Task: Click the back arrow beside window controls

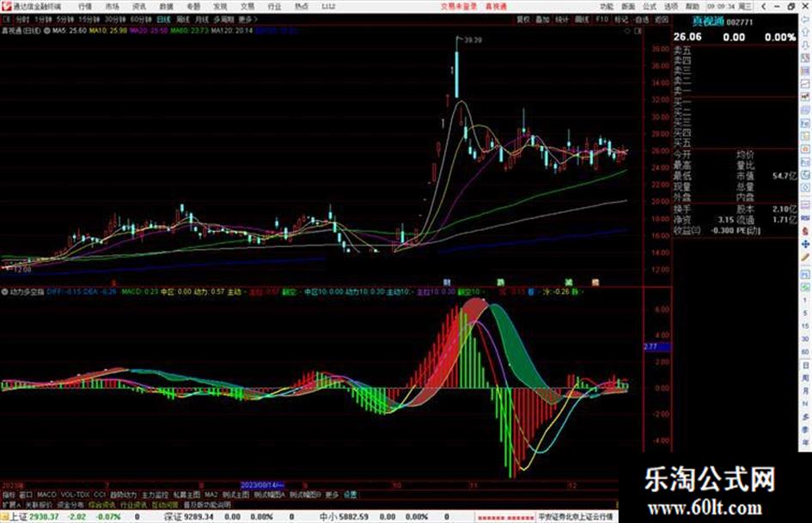Action: pos(763,7)
